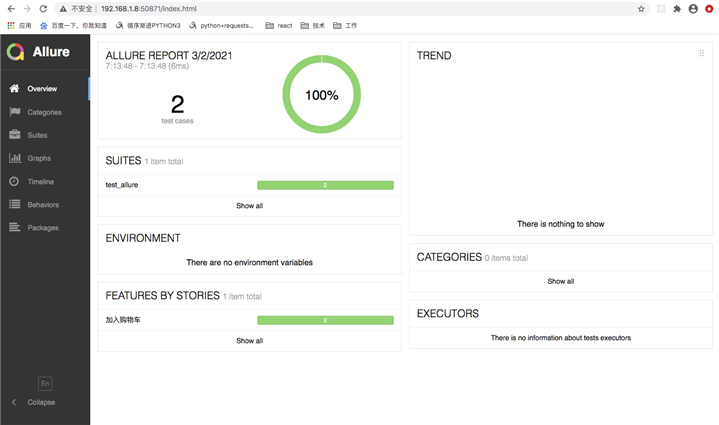Screen dimensions: 719x425
Task: Show all in the CATEGORIES widget
Action: tap(560, 281)
